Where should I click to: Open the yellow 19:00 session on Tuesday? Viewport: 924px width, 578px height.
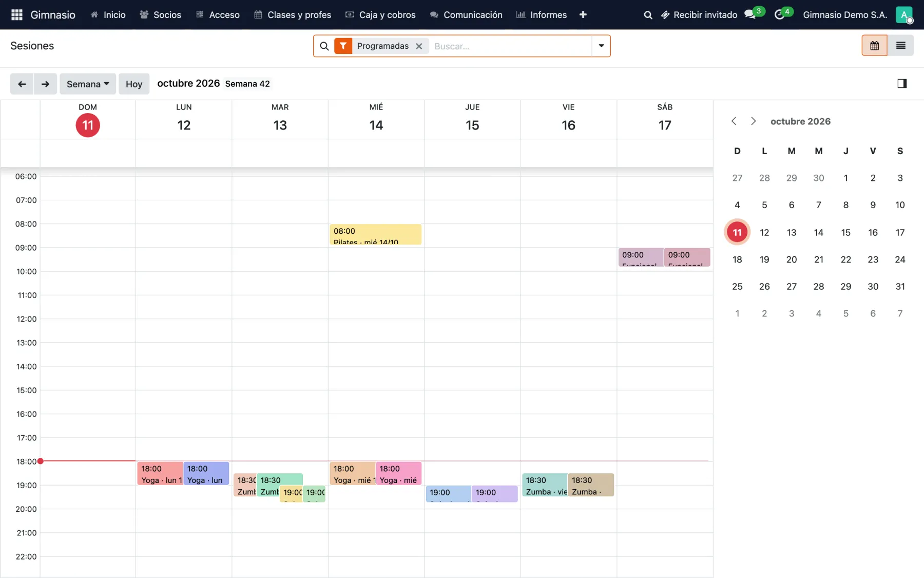coord(291,494)
